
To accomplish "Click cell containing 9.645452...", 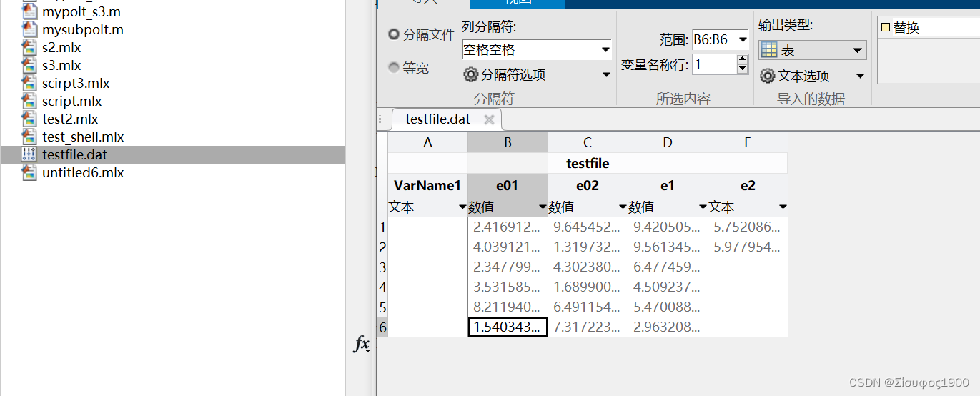I will point(588,227).
